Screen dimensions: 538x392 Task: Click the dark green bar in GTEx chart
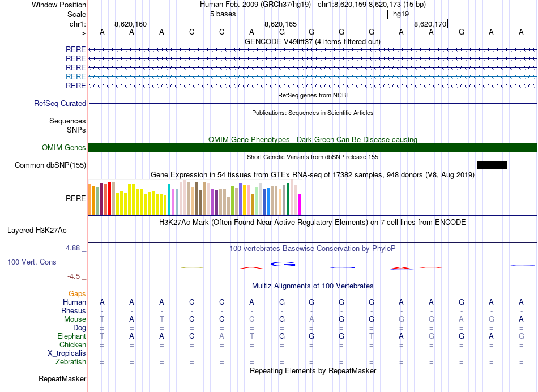288,199
